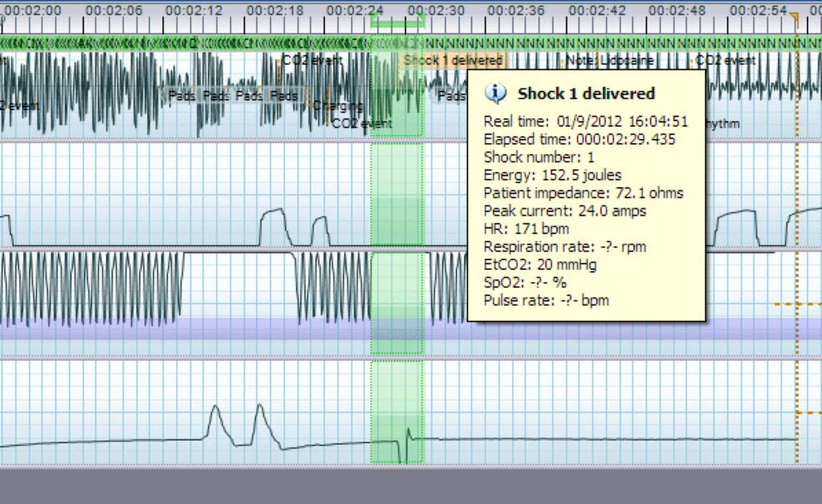Click 'Real time: 01/9/2012 16:04:51' in tooltip
Image resolution: width=822 pixels, height=504 pixels.
pyautogui.click(x=585, y=121)
